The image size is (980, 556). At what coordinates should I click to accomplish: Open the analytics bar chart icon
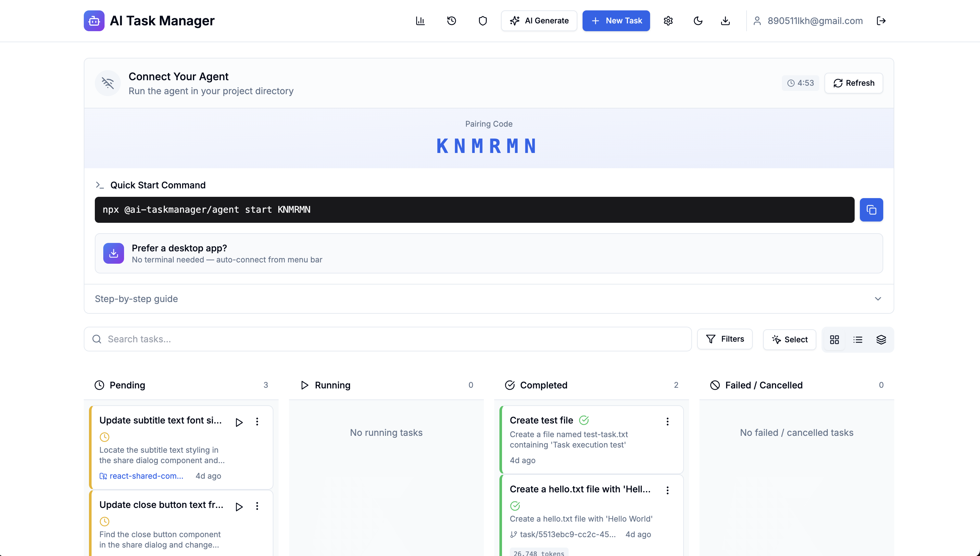[420, 20]
